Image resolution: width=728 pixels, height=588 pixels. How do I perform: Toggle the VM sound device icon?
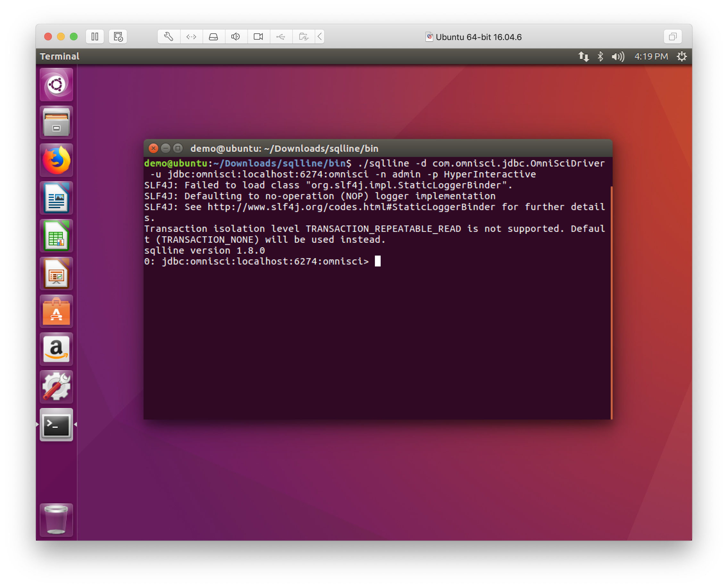(x=236, y=37)
